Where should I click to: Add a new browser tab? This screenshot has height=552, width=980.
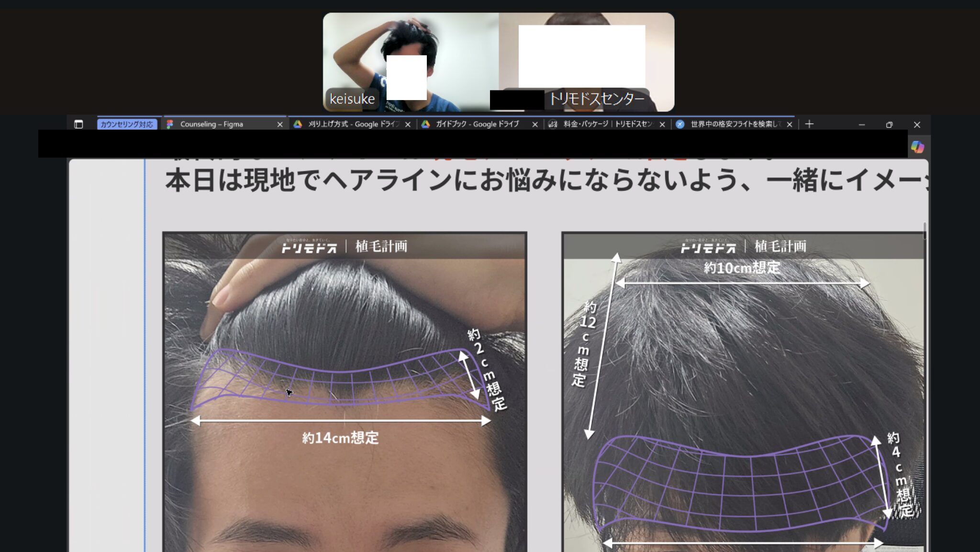click(x=809, y=124)
